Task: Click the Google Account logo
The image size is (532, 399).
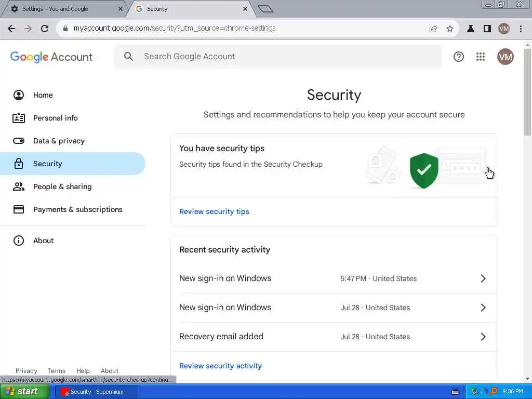Action: click(51, 57)
